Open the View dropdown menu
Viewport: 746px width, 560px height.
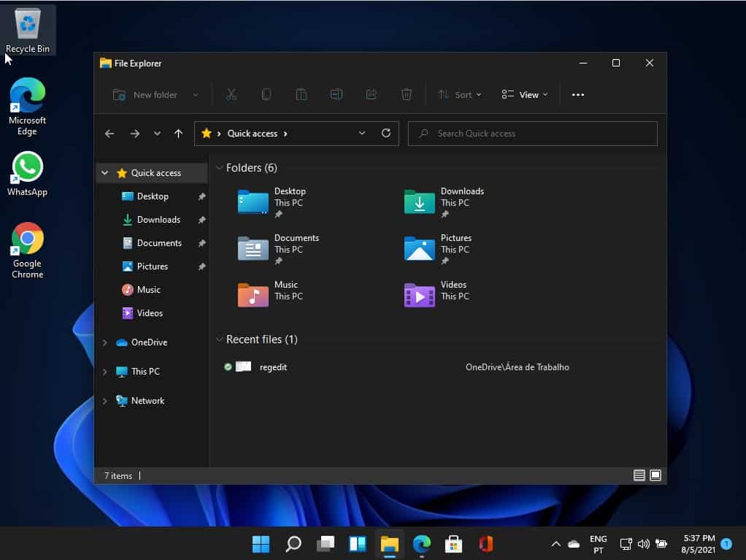pyautogui.click(x=525, y=95)
